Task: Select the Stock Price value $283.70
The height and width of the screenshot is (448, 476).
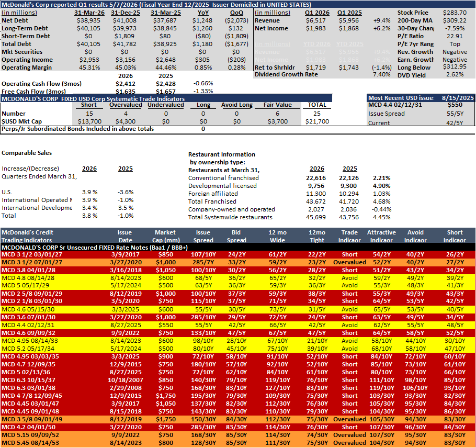Action: [x=455, y=13]
